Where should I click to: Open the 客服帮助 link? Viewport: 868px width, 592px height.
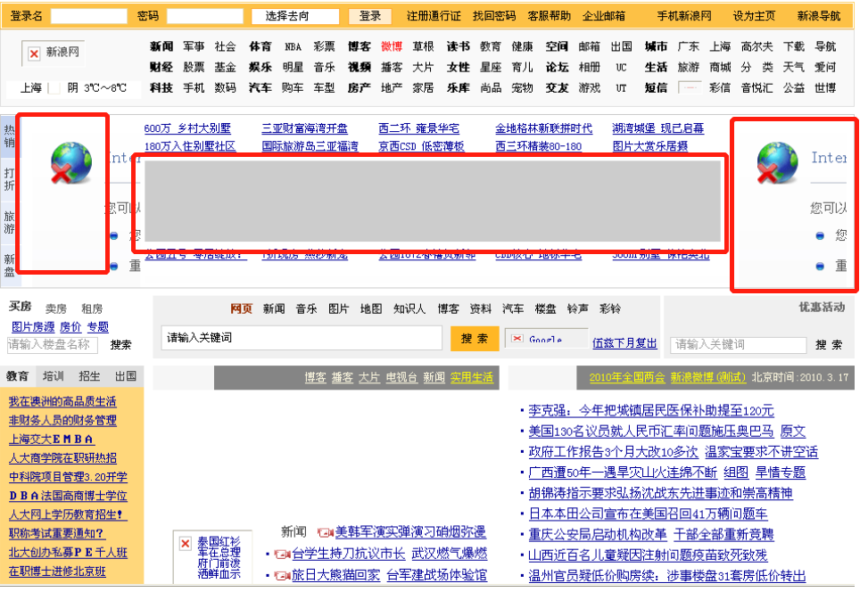(549, 17)
